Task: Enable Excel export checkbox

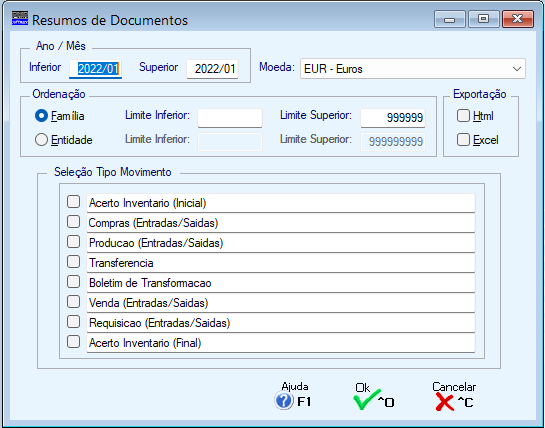Action: point(463,140)
